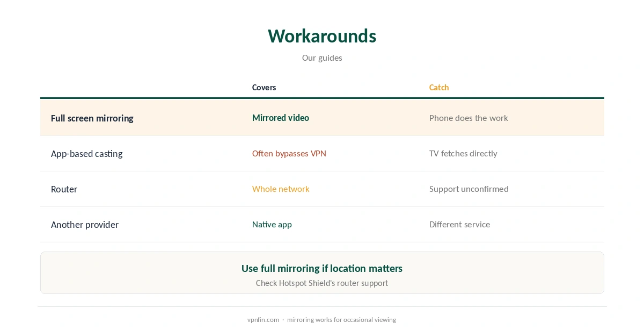Viewport: 644px width, 330px height.
Task: Click the 'vpnfin.com' footer text
Action: 264,320
